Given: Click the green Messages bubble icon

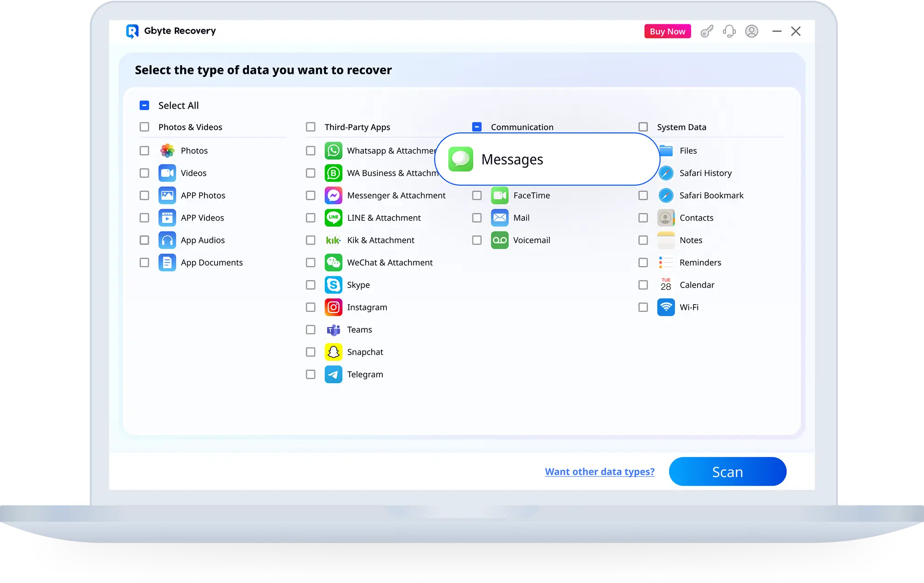Looking at the screenshot, I should (461, 159).
